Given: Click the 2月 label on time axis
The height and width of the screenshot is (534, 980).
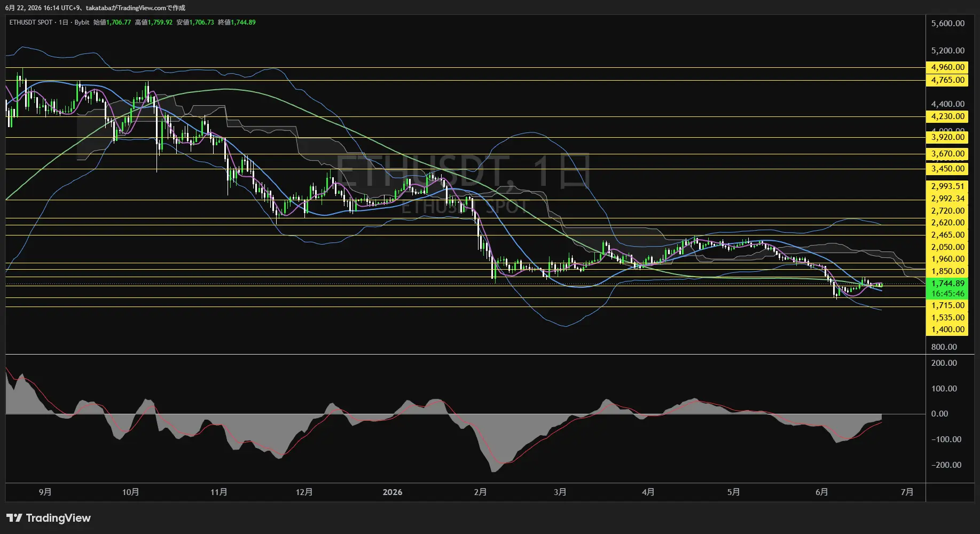Looking at the screenshot, I should coord(480,492).
